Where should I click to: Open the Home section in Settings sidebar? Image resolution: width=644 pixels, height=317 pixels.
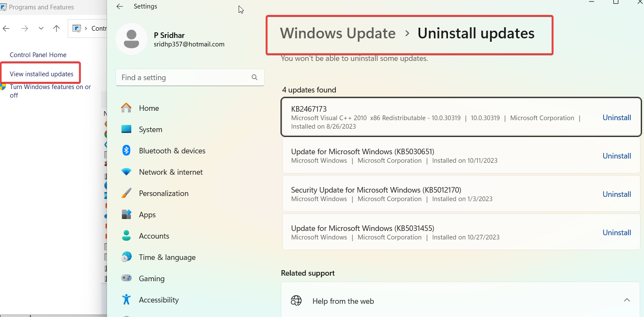click(148, 108)
